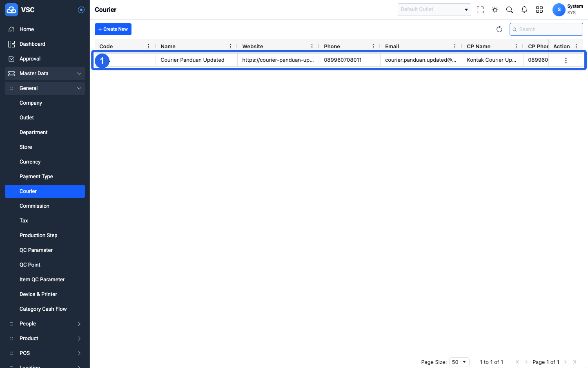Go to the first page arrow
Viewport: 588px width, 368px height.
517,362
